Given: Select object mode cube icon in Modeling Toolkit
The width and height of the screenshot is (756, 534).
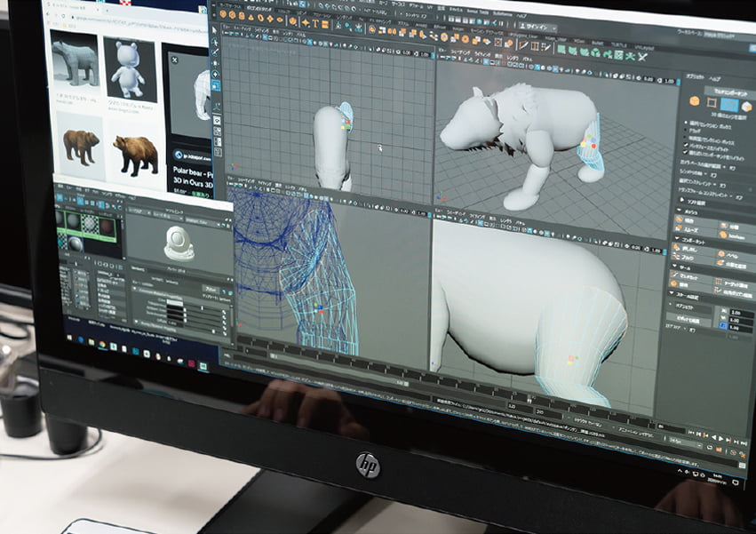Looking at the screenshot, I should pos(695,100).
